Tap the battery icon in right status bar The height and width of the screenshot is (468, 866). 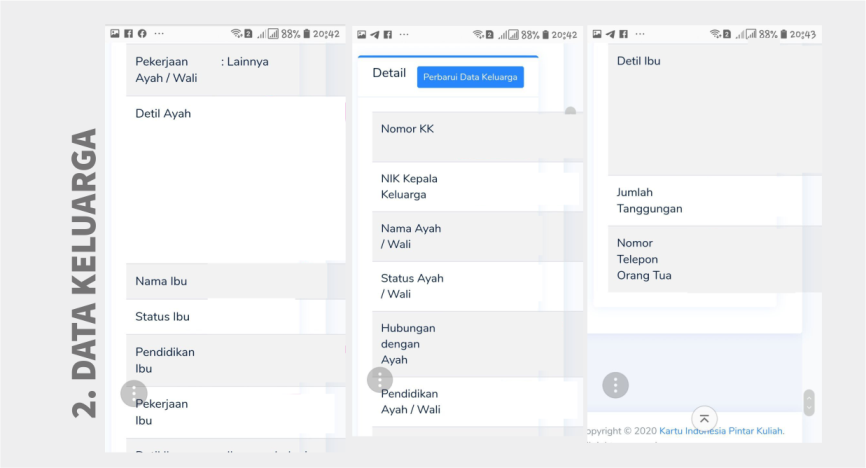(x=784, y=34)
